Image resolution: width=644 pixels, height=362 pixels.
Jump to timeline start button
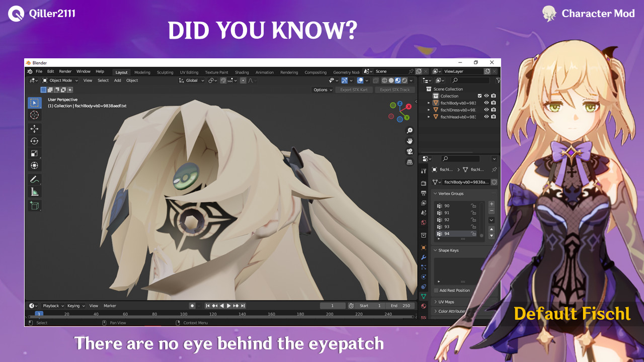coord(208,306)
